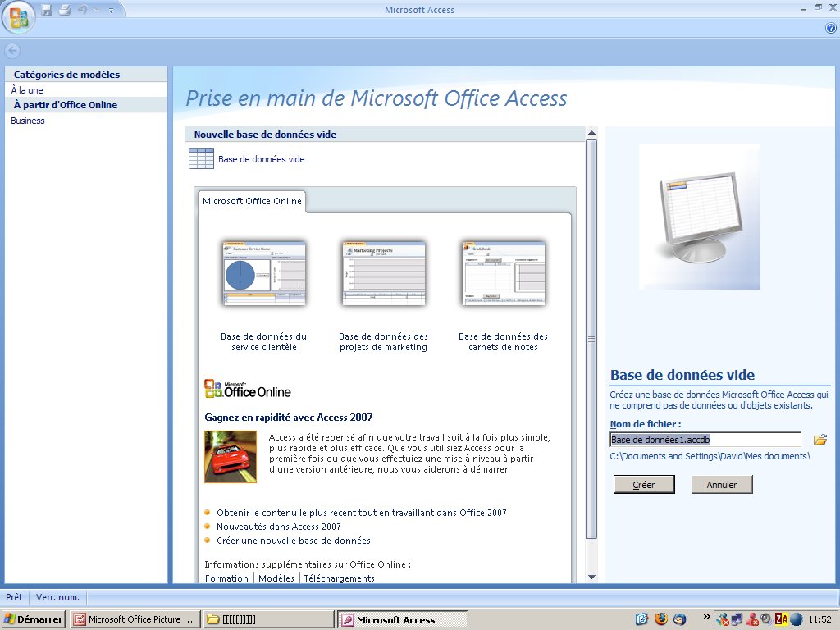Open the round Office Button menu

click(x=18, y=17)
